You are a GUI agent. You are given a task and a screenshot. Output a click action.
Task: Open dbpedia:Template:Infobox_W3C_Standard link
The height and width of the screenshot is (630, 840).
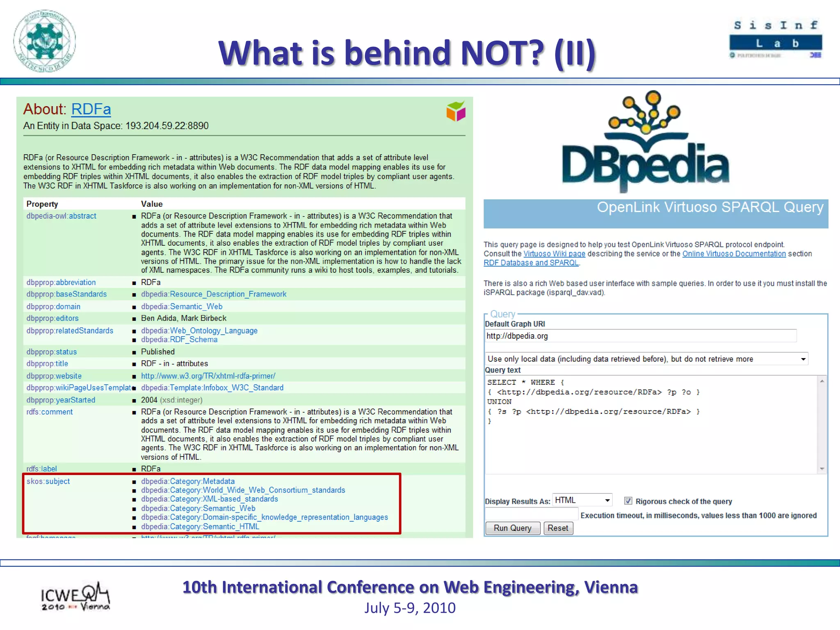pyautogui.click(x=212, y=388)
